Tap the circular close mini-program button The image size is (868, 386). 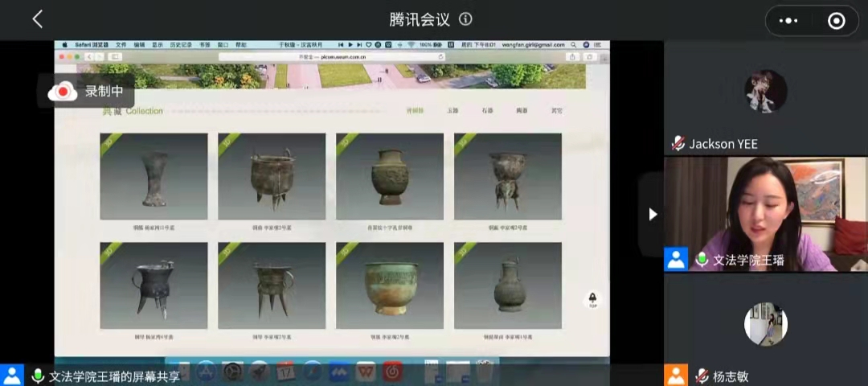pos(836,21)
